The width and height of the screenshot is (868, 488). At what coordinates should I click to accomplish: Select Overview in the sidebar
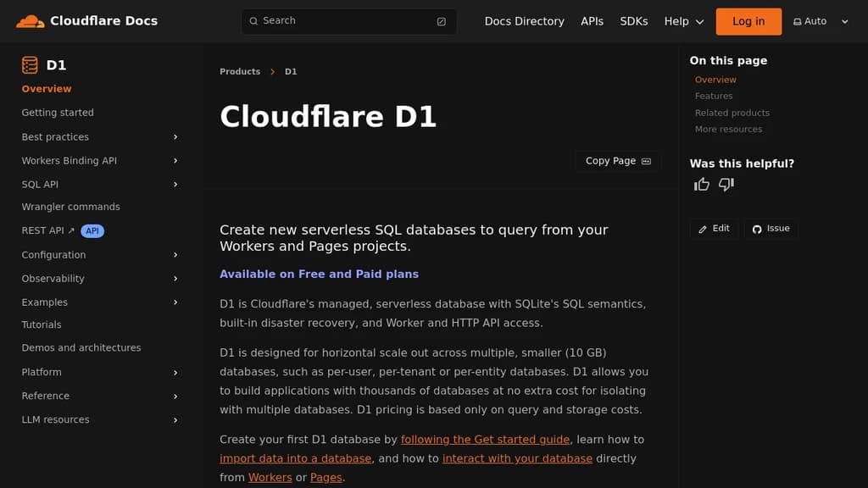[x=47, y=88]
